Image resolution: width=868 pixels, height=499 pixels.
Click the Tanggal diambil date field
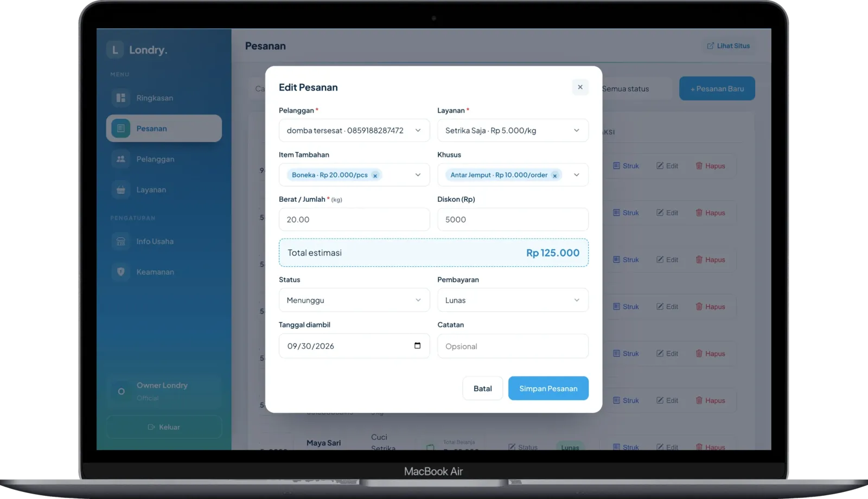(x=354, y=346)
